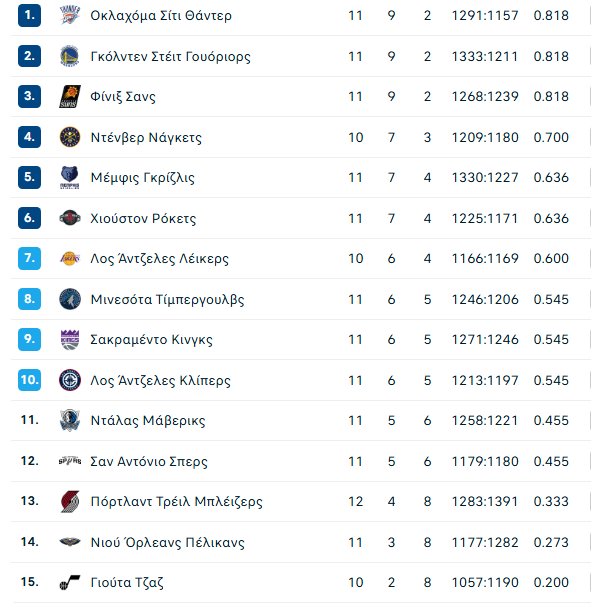Open the Phoenix Suns team logo

[70, 96]
